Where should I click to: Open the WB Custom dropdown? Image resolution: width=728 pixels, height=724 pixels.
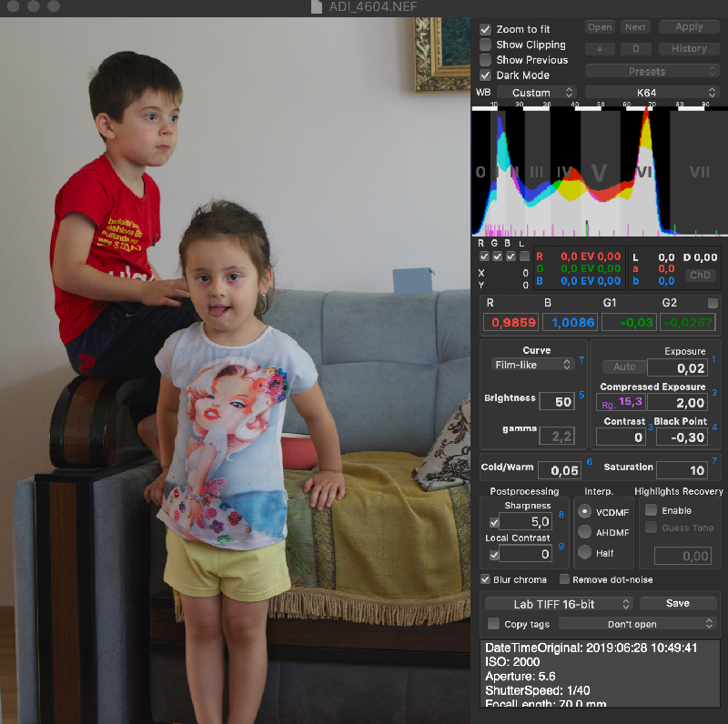pos(537,93)
